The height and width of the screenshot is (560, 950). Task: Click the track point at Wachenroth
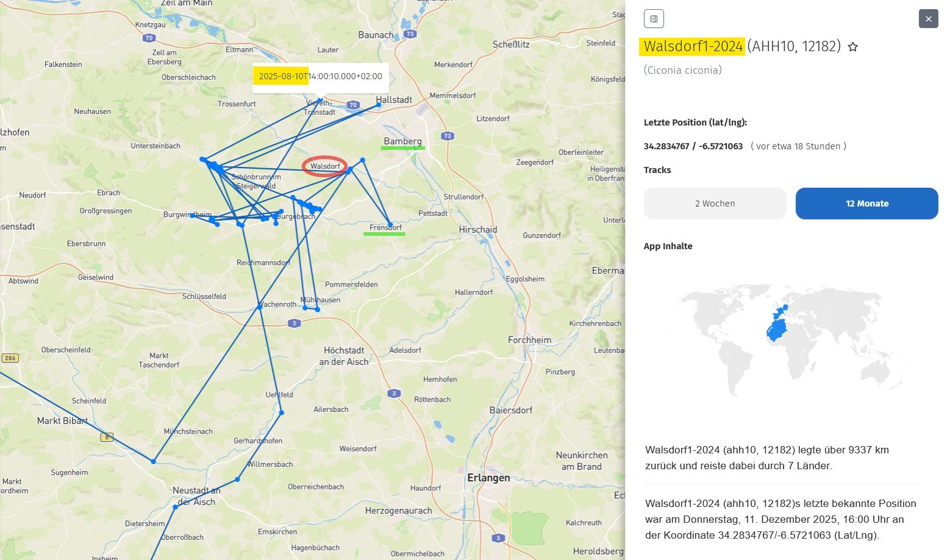click(259, 307)
